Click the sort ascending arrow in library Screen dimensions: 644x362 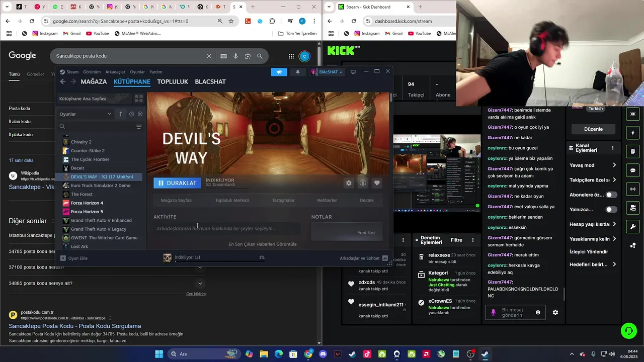tap(121, 114)
